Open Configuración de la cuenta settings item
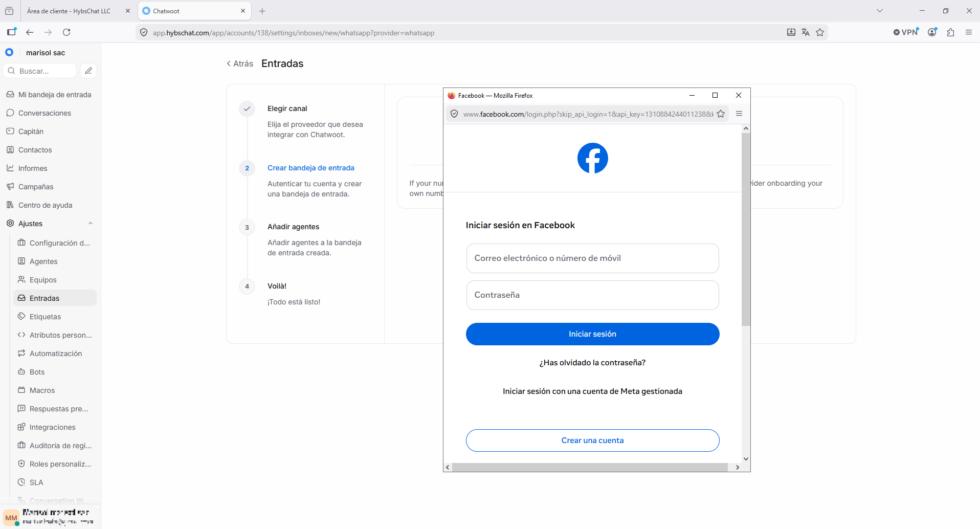The height and width of the screenshot is (529, 980). point(55,243)
